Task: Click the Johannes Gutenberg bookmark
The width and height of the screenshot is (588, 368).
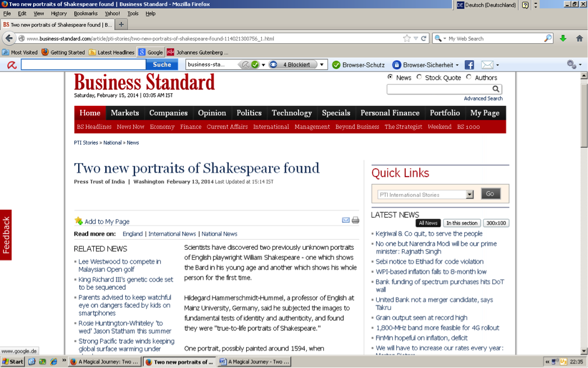Action: point(198,52)
